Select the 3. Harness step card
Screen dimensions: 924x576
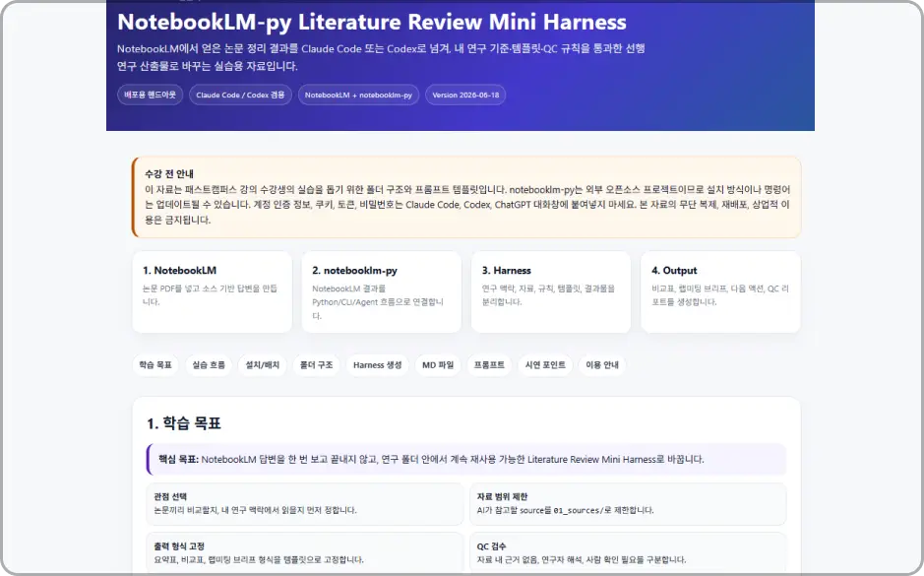click(x=551, y=291)
